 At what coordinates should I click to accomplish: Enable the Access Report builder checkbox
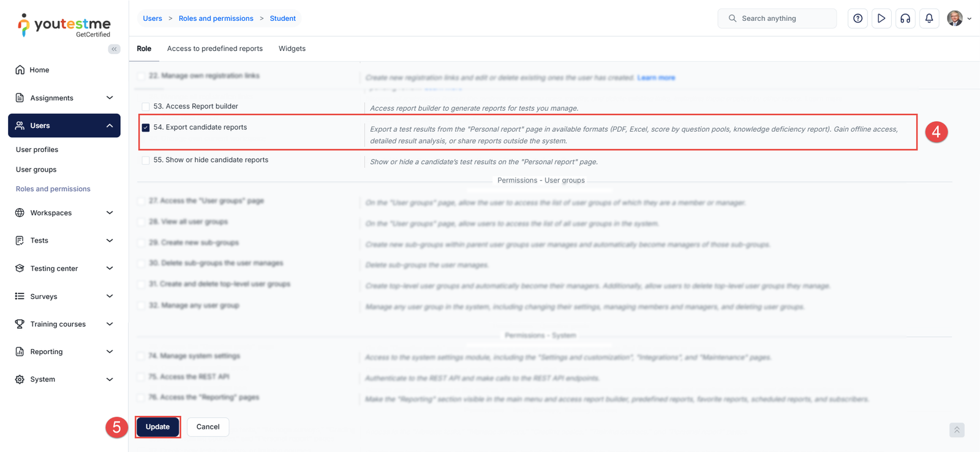pos(146,107)
